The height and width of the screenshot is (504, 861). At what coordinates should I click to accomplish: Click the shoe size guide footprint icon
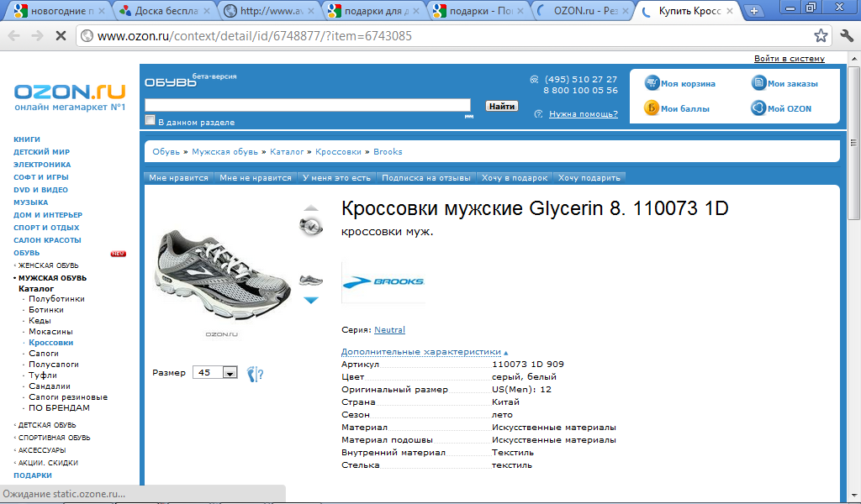[x=255, y=374]
